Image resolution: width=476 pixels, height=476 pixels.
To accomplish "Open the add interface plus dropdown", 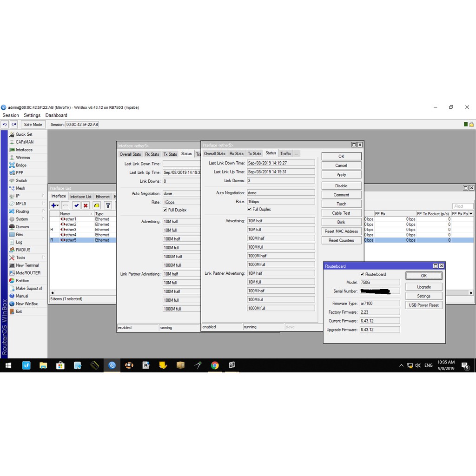I will coord(55,205).
